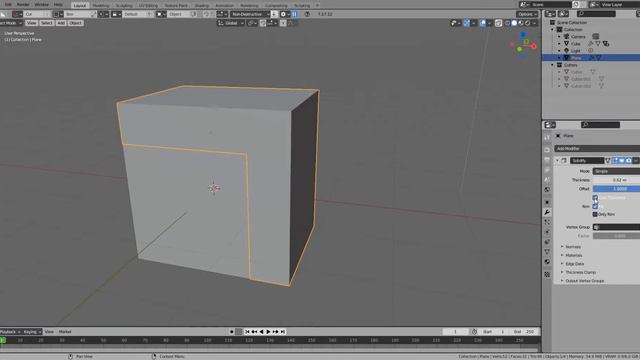Play the animation in reverse

point(262,332)
